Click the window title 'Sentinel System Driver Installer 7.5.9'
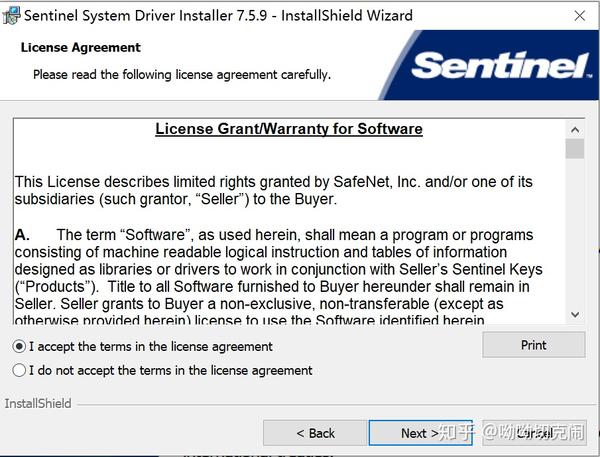 [145, 16]
